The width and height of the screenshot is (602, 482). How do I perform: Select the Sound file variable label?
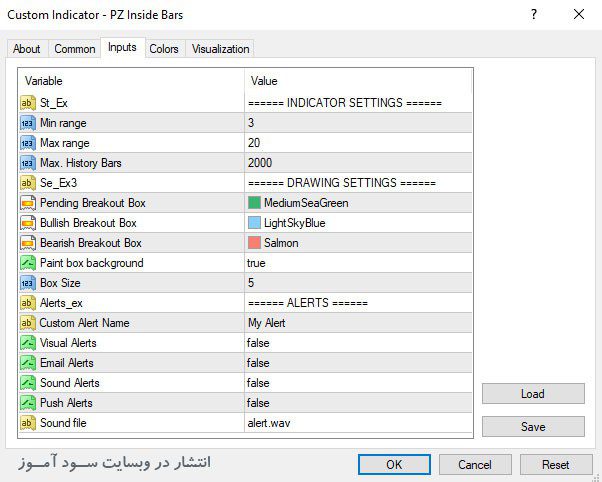pyautogui.click(x=63, y=422)
